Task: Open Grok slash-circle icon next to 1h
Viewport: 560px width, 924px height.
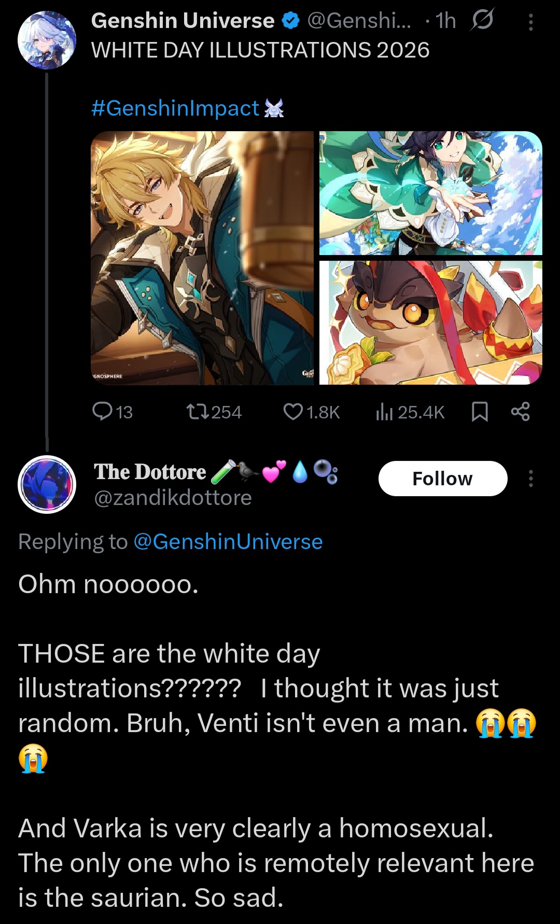Action: tap(482, 20)
